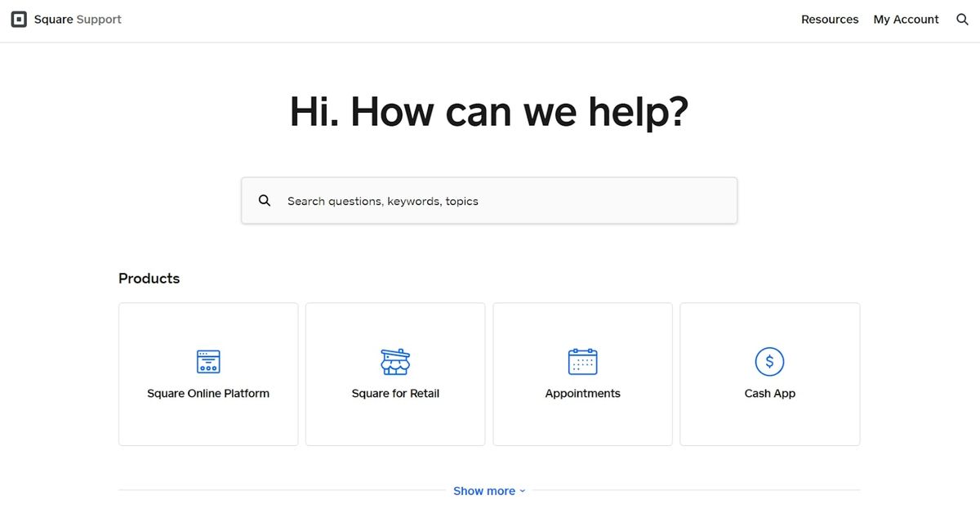
Task: Open the Resources menu
Action: 830,19
